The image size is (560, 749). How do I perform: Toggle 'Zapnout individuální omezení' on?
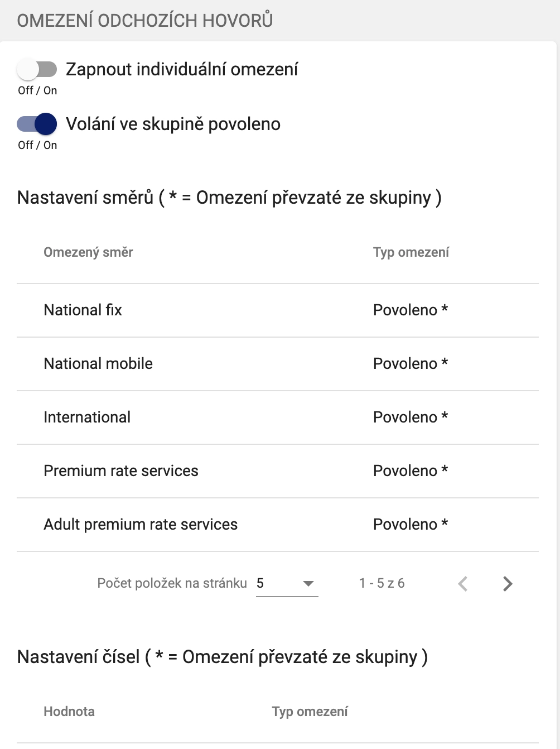click(36, 69)
